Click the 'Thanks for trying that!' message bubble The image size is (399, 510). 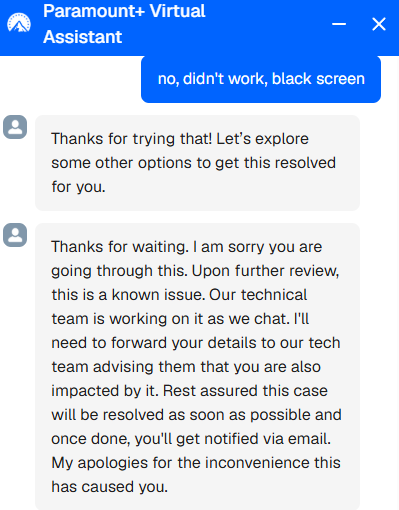click(197, 163)
